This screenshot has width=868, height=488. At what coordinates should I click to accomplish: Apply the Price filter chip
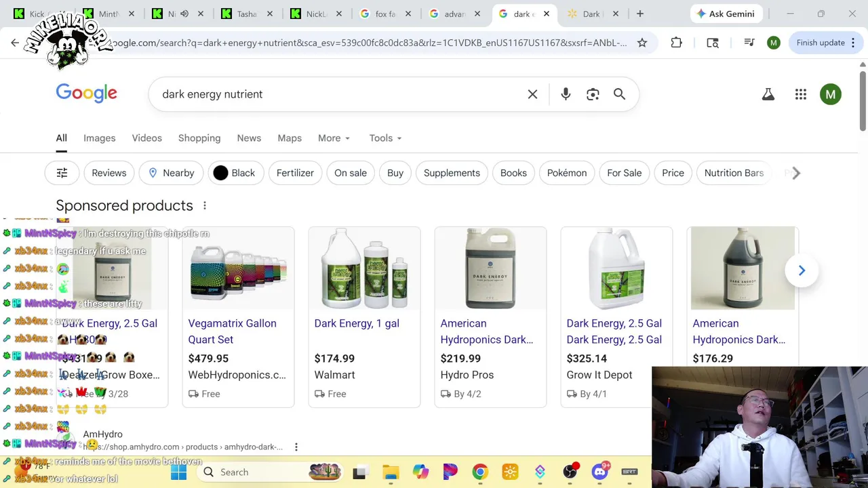click(673, 173)
